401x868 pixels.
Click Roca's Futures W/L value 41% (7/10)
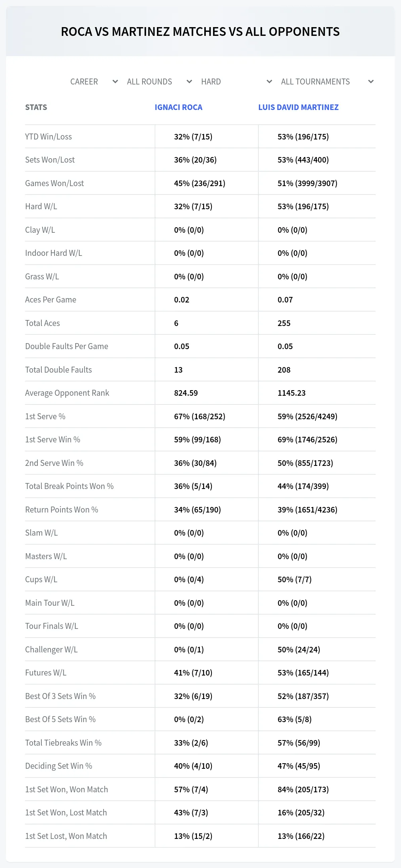[193, 673]
